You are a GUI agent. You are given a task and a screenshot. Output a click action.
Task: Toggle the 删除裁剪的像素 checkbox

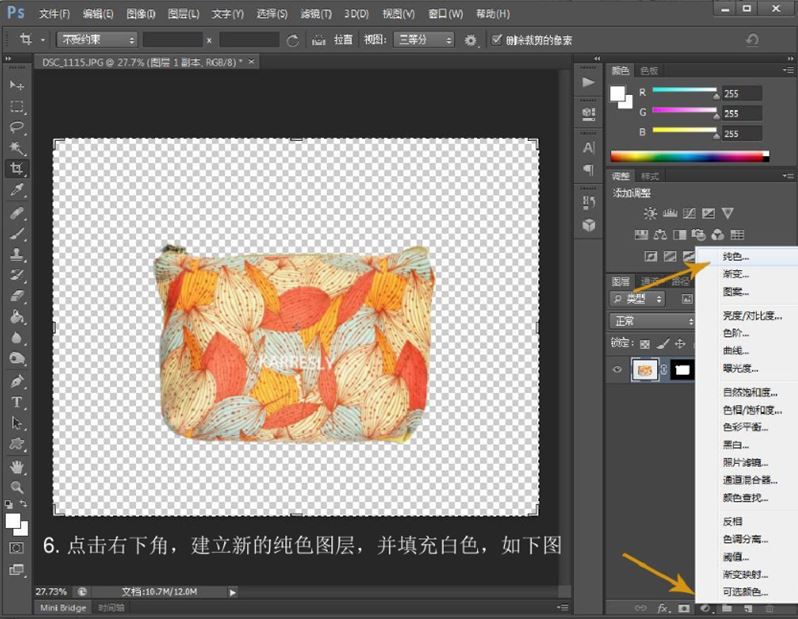pyautogui.click(x=498, y=40)
